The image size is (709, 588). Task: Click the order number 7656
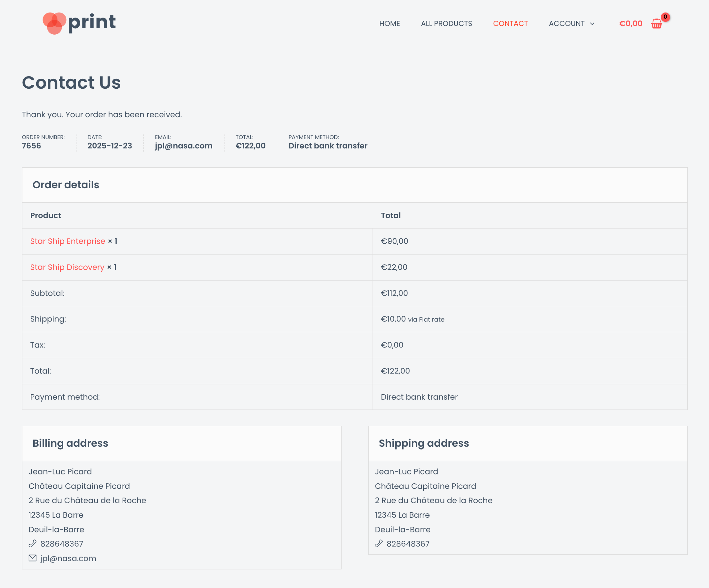pos(31,146)
